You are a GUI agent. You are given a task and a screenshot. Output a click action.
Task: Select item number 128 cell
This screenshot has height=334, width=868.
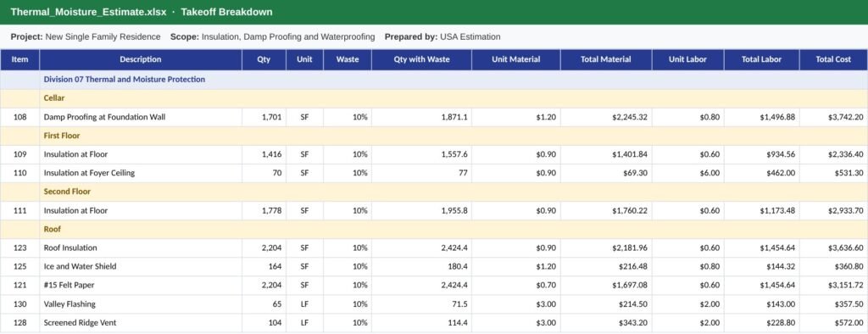point(20,323)
